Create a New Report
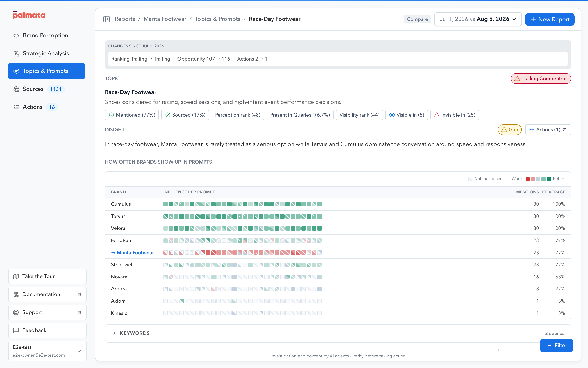 point(550,19)
